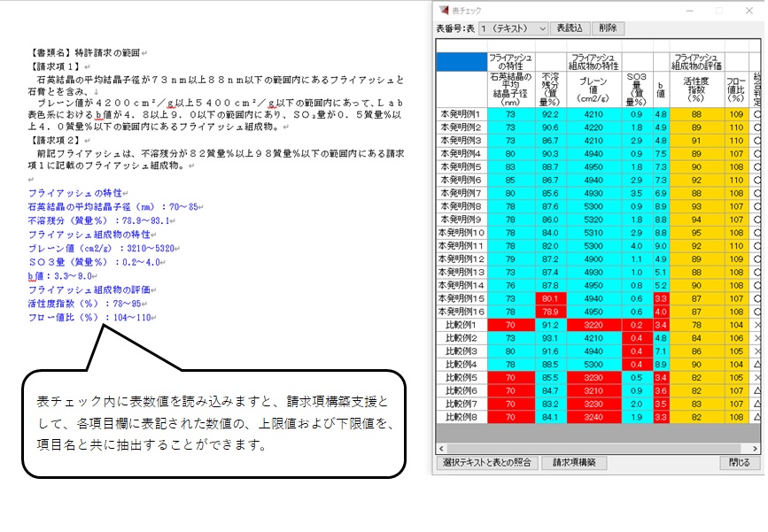Viewport: 768px width, 532px height.
Task: Click the 削除 button to delete table
Action: click(608, 28)
